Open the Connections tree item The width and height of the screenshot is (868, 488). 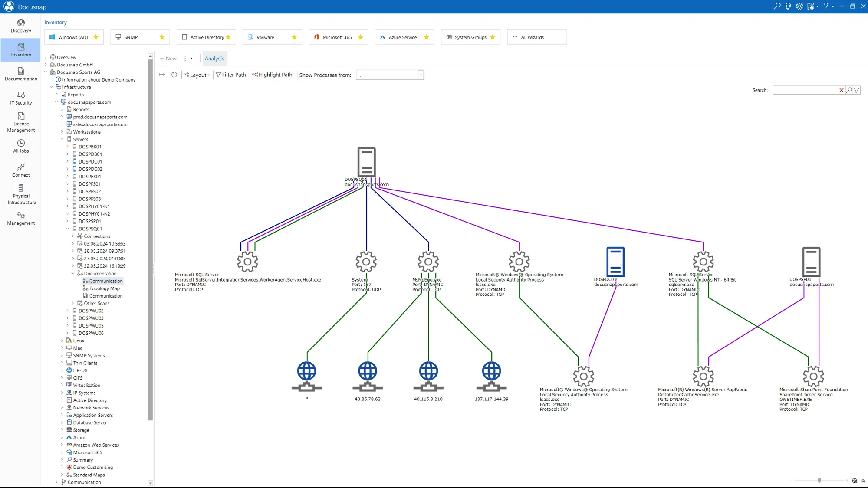pos(97,236)
